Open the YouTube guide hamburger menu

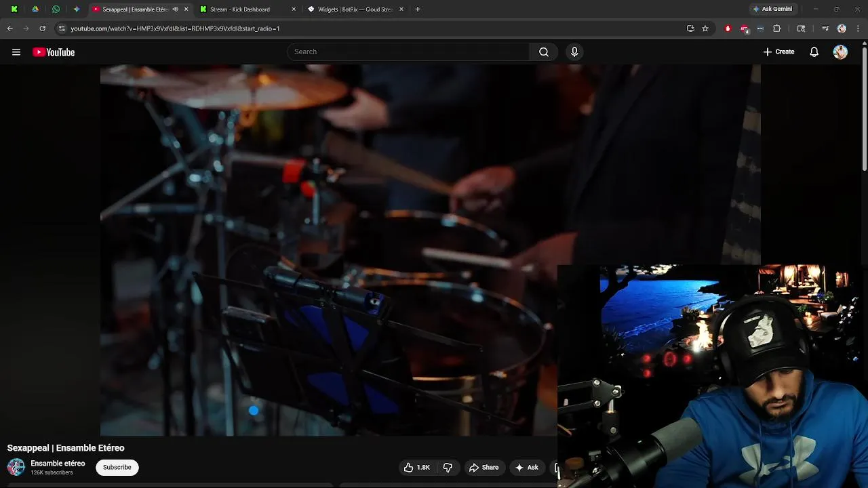coord(16,52)
